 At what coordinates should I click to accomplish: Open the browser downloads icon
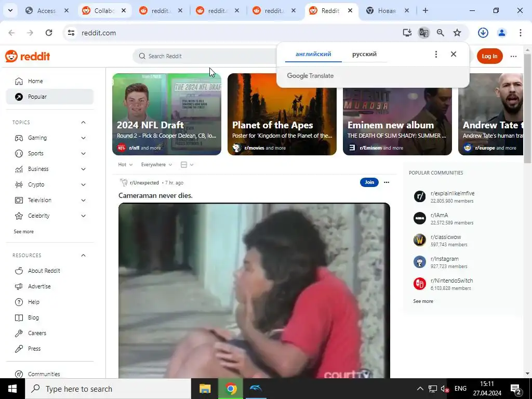pyautogui.click(x=483, y=33)
